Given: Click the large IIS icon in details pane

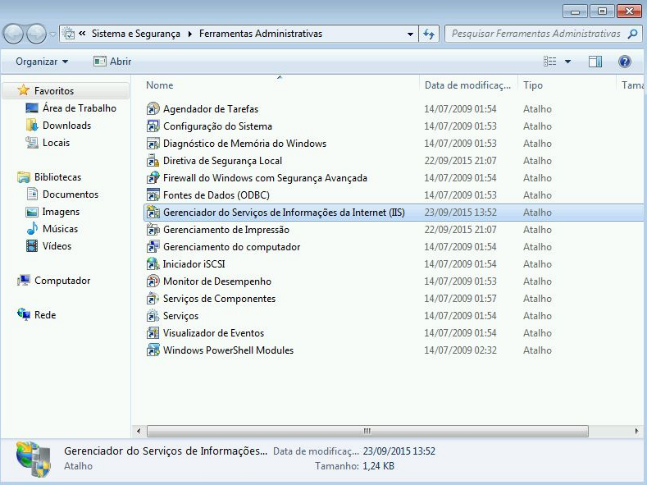Looking at the screenshot, I should [34, 459].
